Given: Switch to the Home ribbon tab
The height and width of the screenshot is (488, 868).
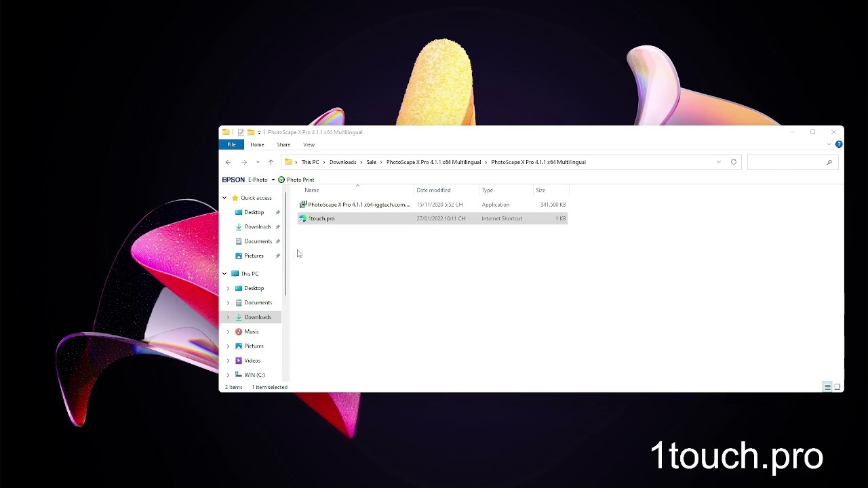Looking at the screenshot, I should [x=257, y=144].
